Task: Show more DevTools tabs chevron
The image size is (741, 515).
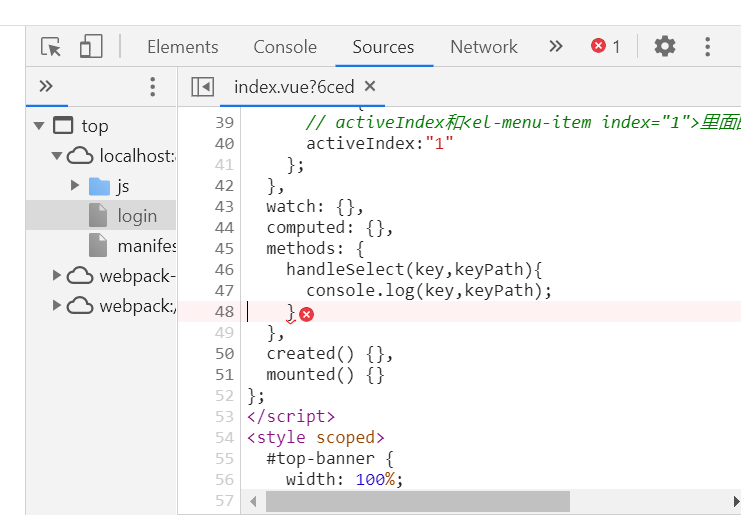Action: tap(556, 46)
